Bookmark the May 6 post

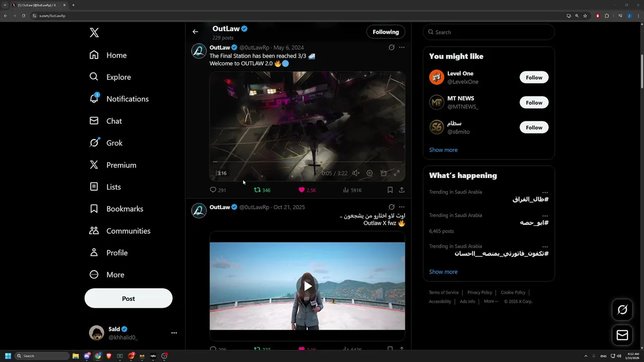[390, 190]
